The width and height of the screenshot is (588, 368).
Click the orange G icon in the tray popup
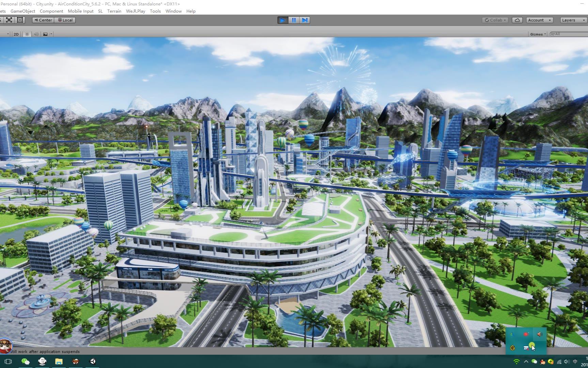point(512,348)
